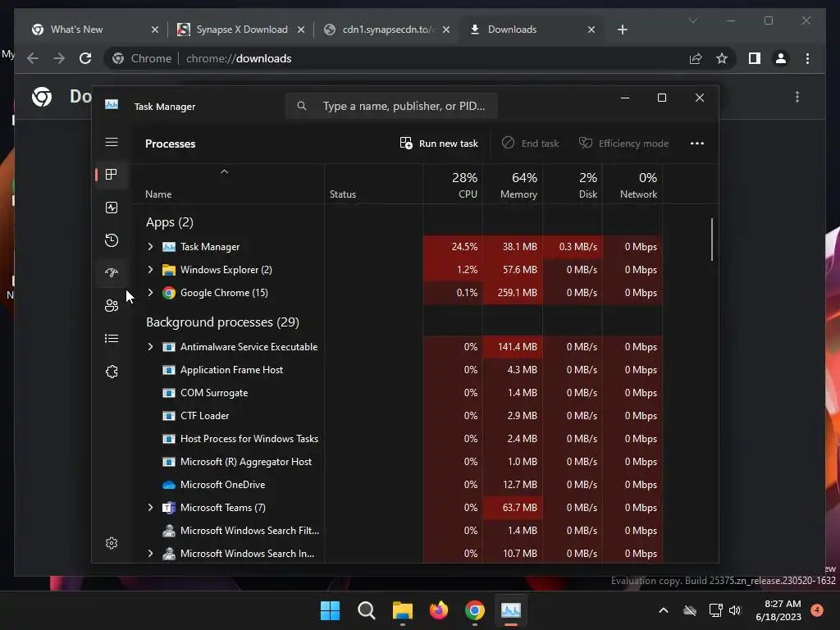Image resolution: width=840 pixels, height=630 pixels.
Task: Sort by Network column header
Action: pos(632,185)
